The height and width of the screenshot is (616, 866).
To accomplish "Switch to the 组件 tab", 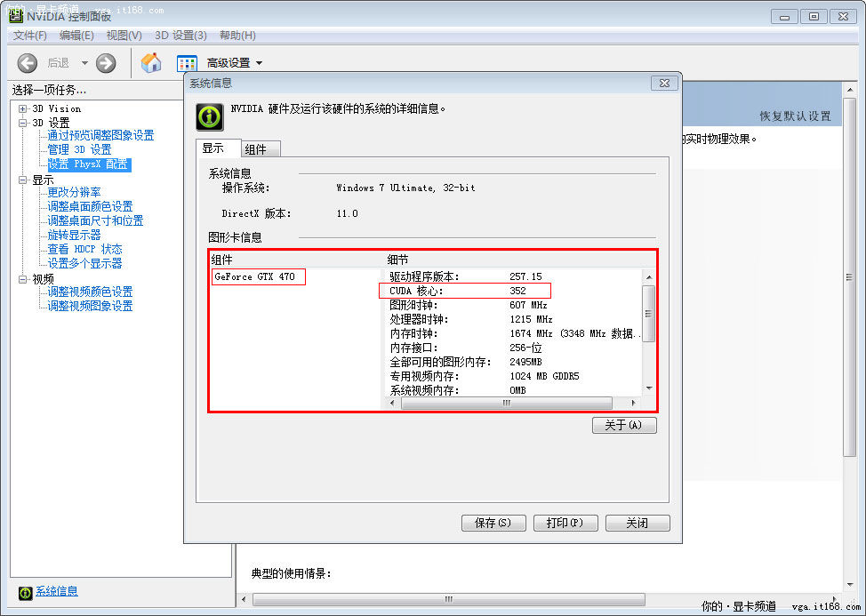I will click(261, 149).
